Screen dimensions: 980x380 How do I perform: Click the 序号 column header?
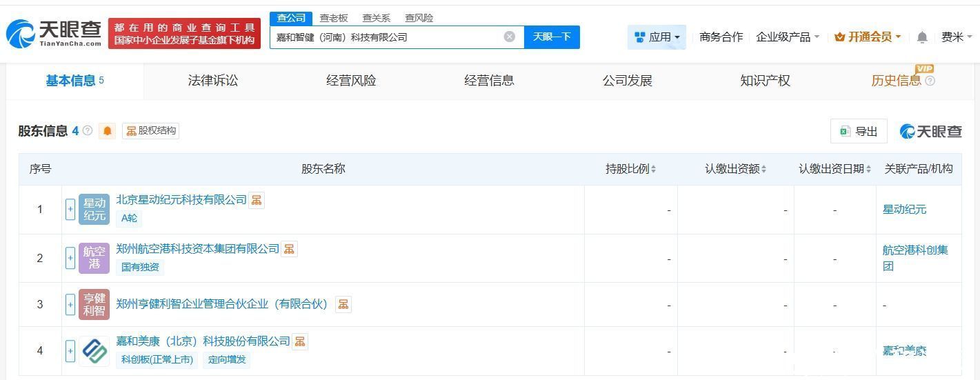(40, 169)
